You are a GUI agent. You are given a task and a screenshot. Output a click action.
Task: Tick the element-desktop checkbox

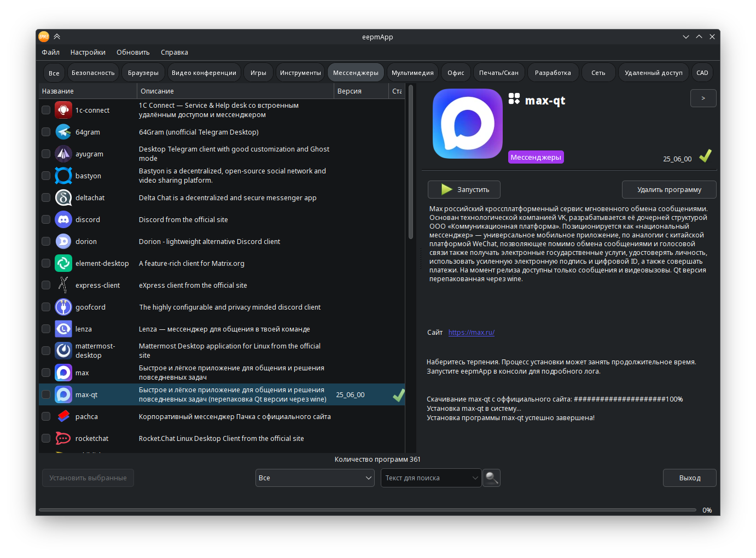(x=46, y=263)
